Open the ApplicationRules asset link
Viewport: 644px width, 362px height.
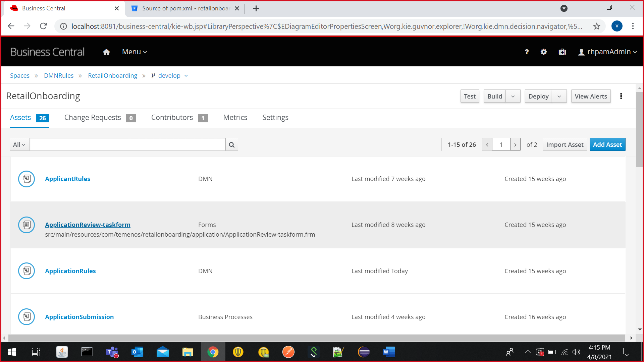click(70, 271)
